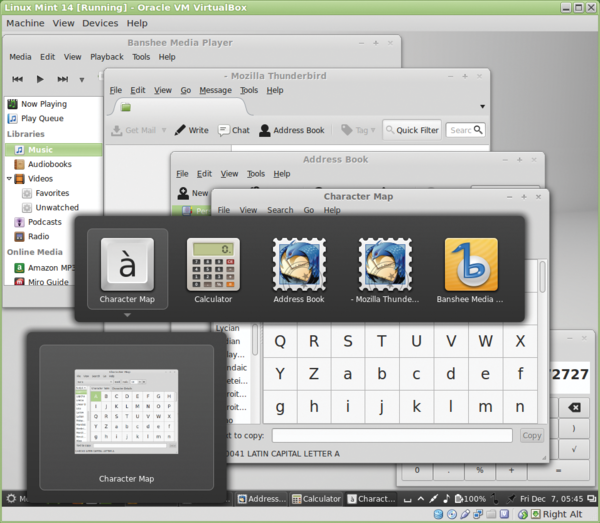
Task: Select Character Map icon in window switcher
Action: (127, 264)
